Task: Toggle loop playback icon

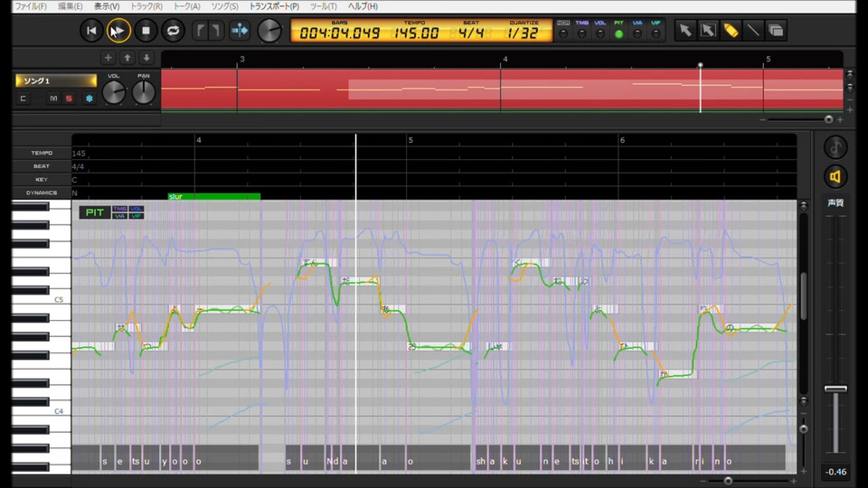Action: click(x=173, y=31)
